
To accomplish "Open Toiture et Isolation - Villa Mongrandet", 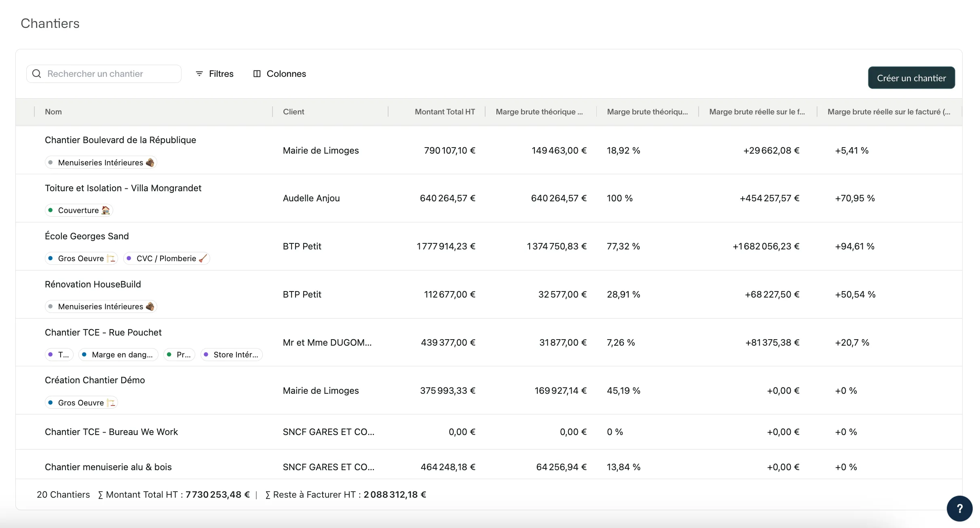I will (123, 188).
